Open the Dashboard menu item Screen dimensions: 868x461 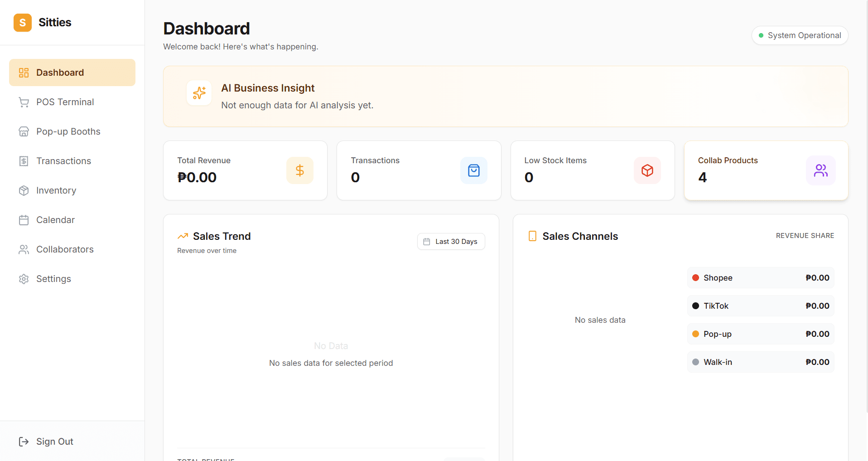point(72,73)
